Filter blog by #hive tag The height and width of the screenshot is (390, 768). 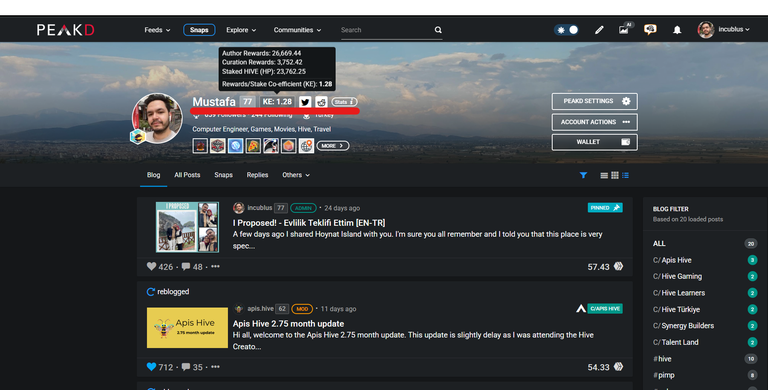(x=704, y=359)
